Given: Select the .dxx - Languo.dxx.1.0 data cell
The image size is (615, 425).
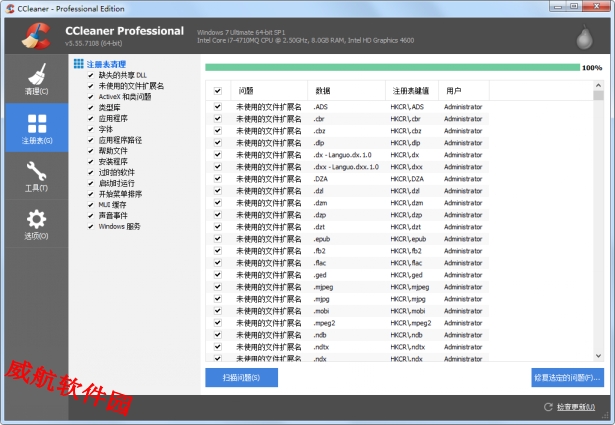Looking at the screenshot, I should (346, 167).
